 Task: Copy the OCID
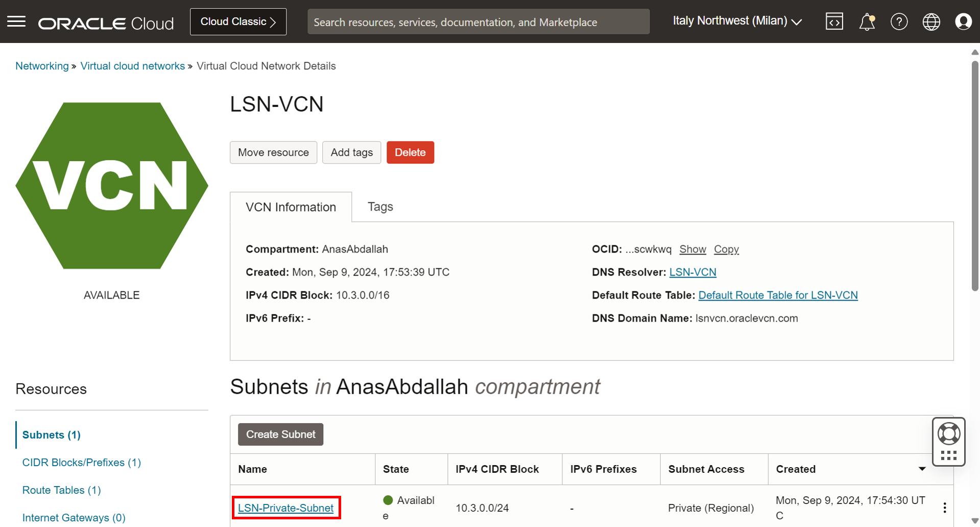coord(726,249)
